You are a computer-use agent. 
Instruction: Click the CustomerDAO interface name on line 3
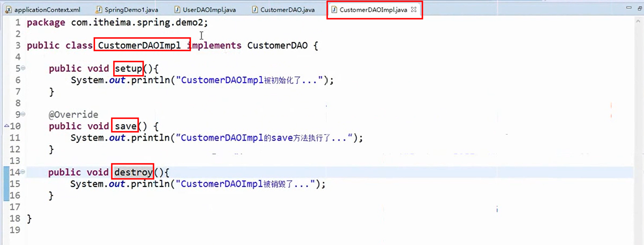pyautogui.click(x=277, y=46)
